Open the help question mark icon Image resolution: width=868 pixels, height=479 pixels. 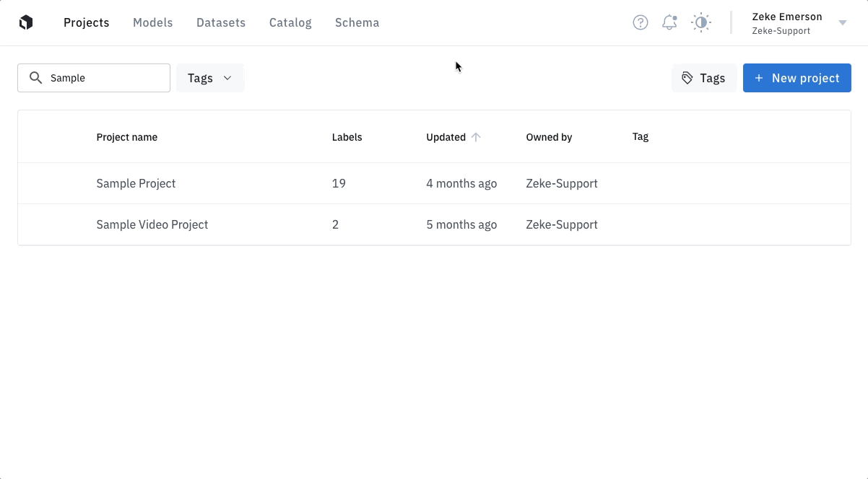point(640,22)
